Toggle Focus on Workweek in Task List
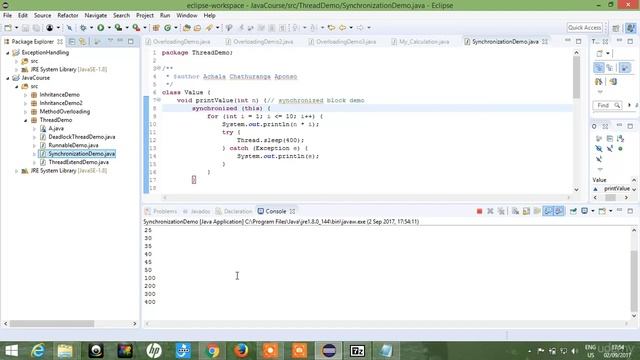 [x=624, y=68]
